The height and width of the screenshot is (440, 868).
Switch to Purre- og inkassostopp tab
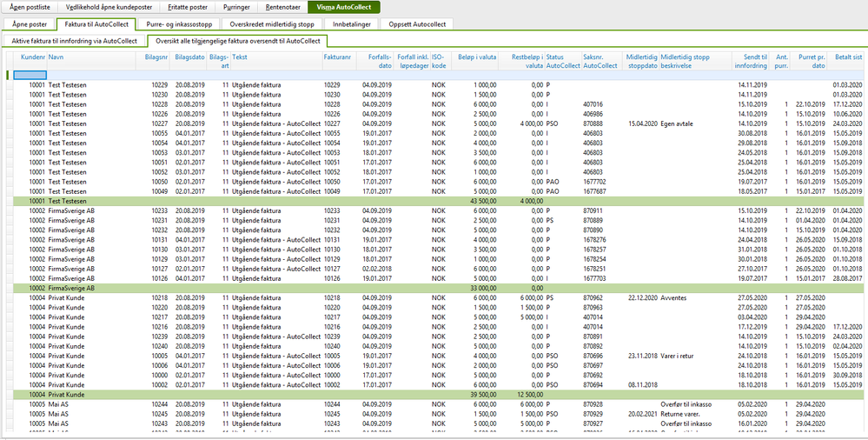coord(178,24)
